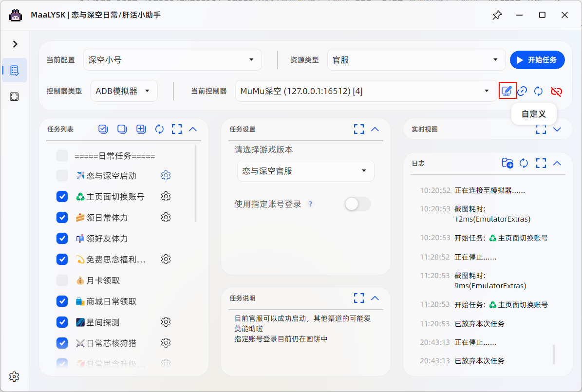Click select all tasks icon
The width and height of the screenshot is (582, 392).
click(x=103, y=129)
